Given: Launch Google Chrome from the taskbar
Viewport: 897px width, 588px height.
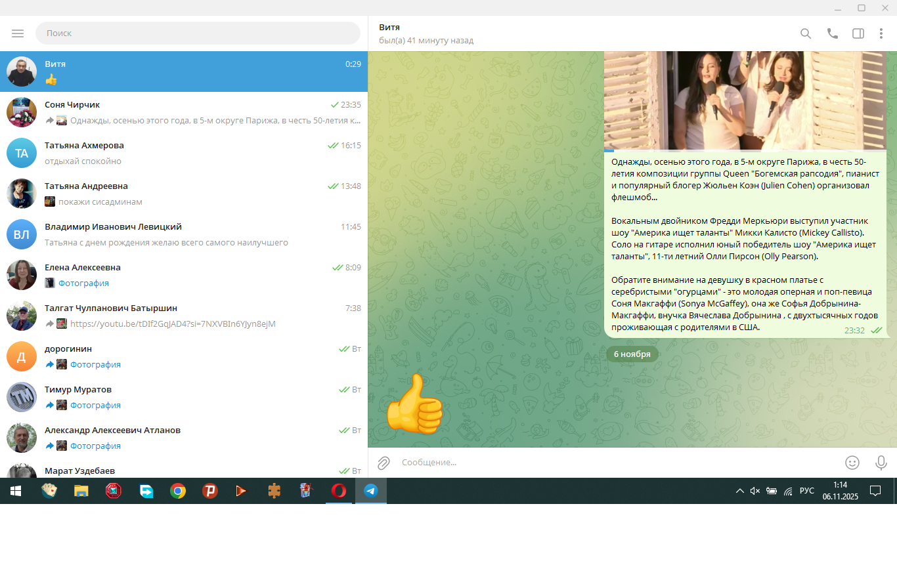Looking at the screenshot, I should click(x=177, y=491).
